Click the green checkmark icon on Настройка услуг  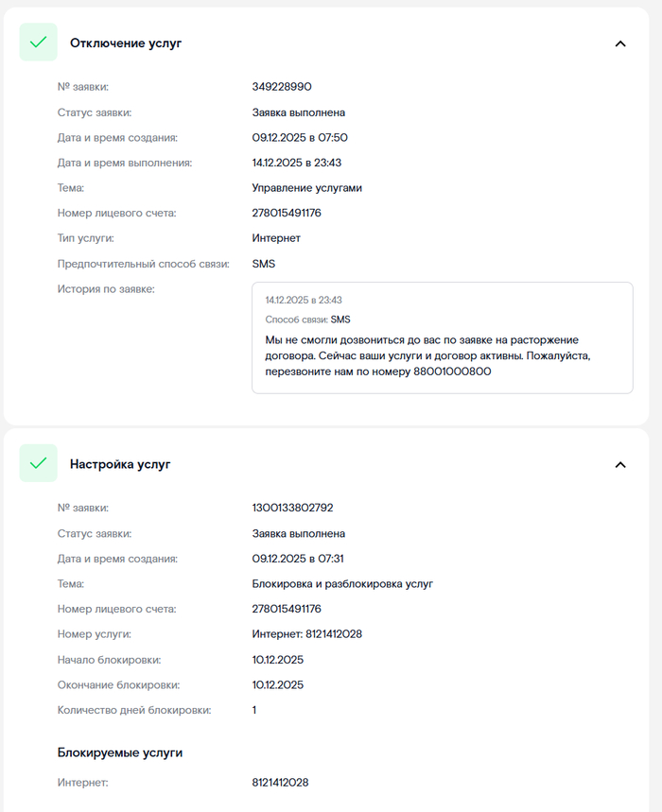38,464
